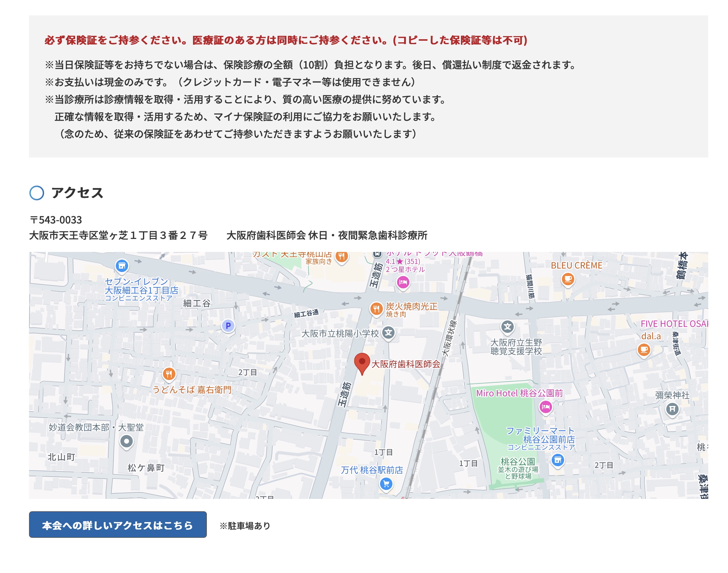Click the parking icon near 細工谷
Viewport: 728px width, 573px height.
[x=228, y=325]
